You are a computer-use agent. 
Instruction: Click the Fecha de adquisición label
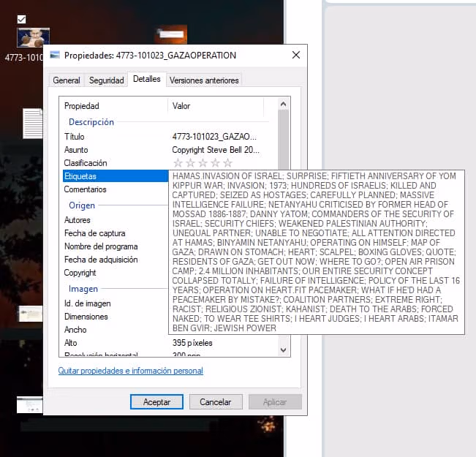point(101,260)
